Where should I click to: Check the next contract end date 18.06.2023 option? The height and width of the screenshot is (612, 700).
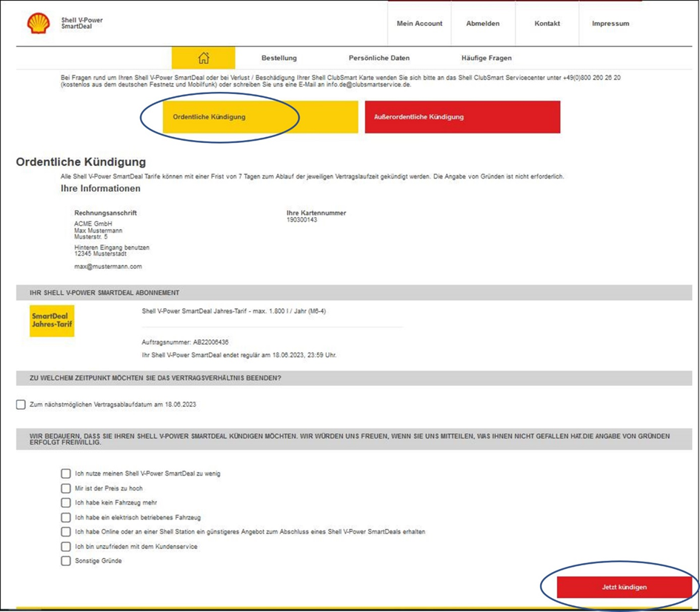(21, 405)
